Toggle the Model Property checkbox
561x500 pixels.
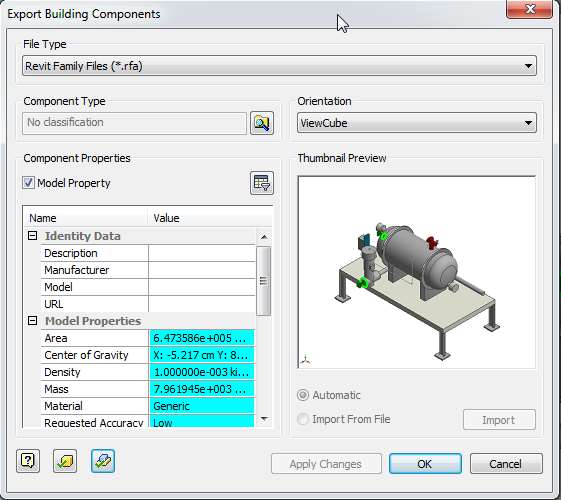(x=28, y=183)
